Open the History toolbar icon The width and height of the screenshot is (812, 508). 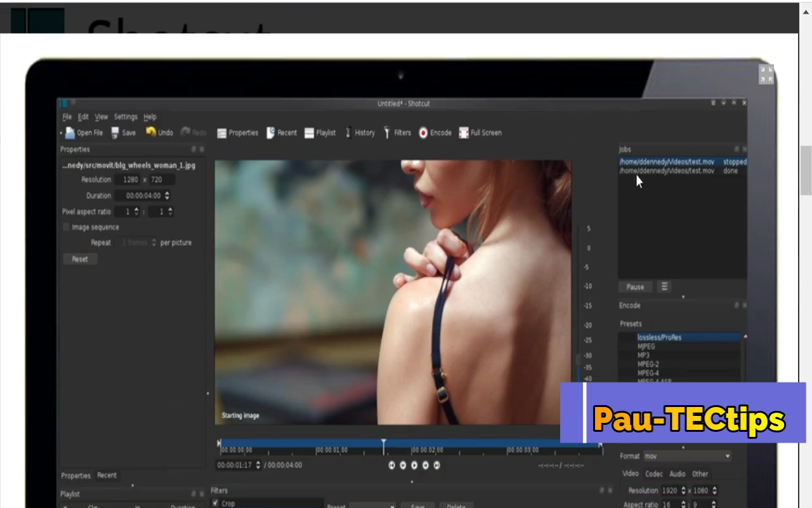pyautogui.click(x=348, y=133)
